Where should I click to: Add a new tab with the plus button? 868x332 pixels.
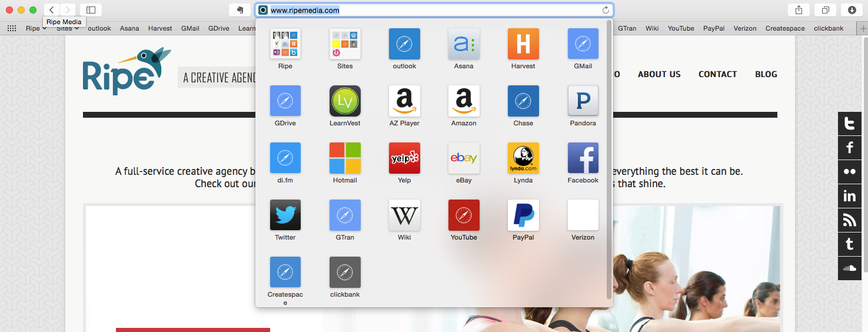pos(862,28)
